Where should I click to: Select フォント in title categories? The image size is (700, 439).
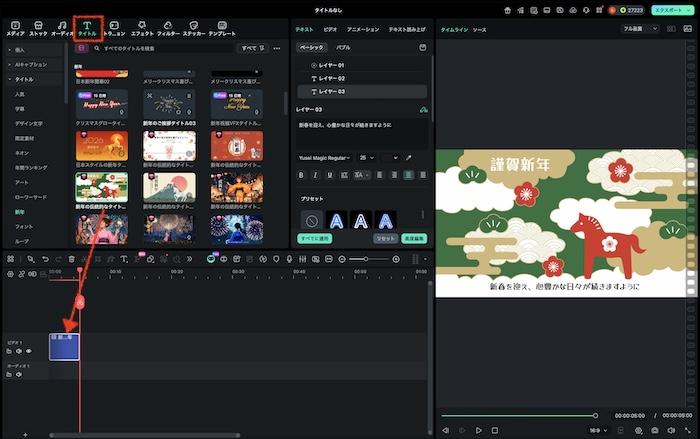coord(24,226)
